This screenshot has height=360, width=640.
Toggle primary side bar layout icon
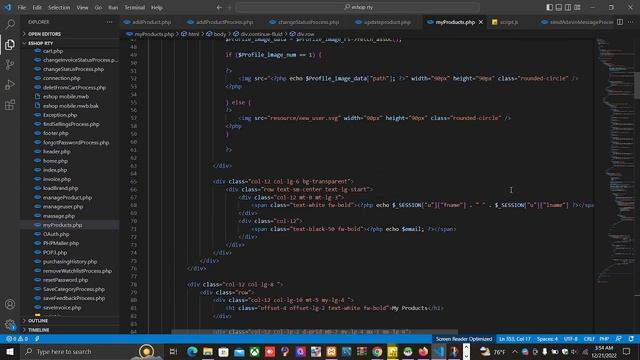[x=549, y=7]
